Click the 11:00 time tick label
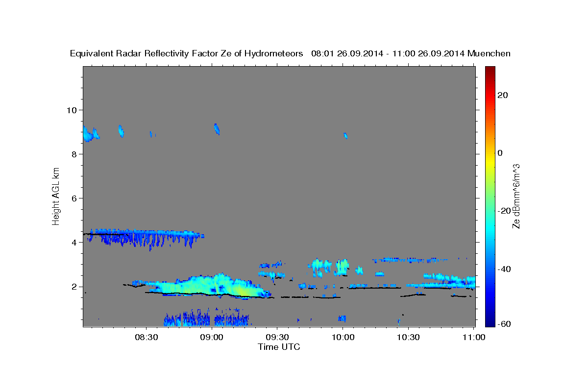The image size is (588, 392). point(473,338)
